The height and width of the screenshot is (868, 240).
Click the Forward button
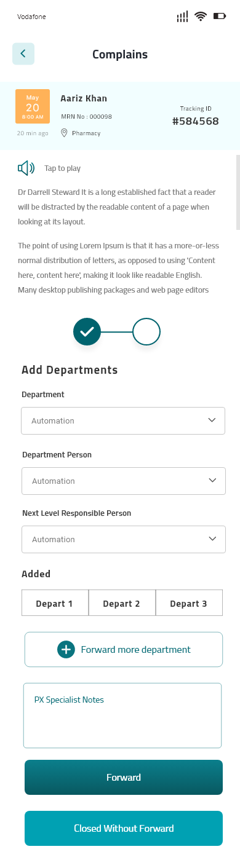[124, 777]
